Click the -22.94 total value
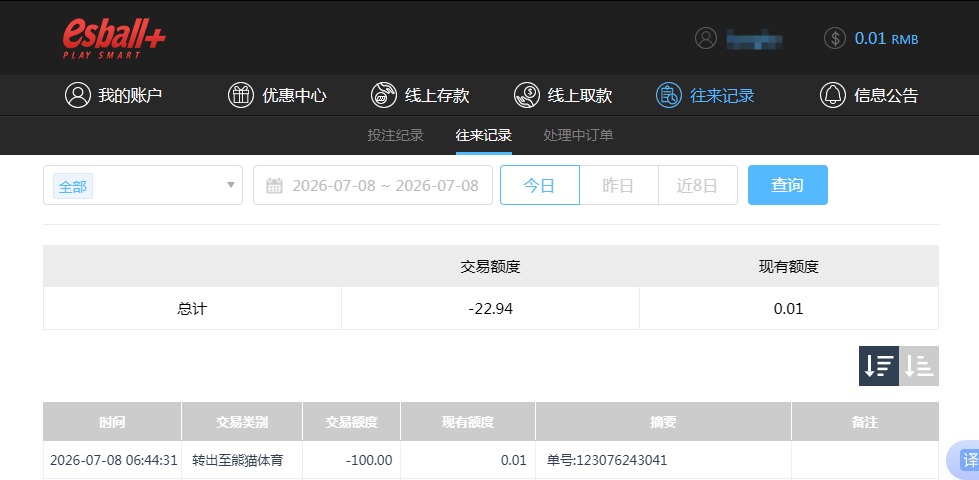Image resolution: width=979 pixels, height=480 pixels. [x=491, y=308]
